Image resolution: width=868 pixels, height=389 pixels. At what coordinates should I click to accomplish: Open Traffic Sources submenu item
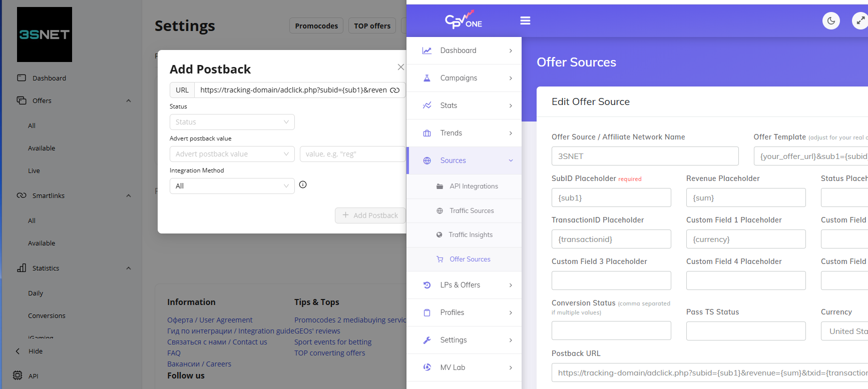click(x=471, y=211)
